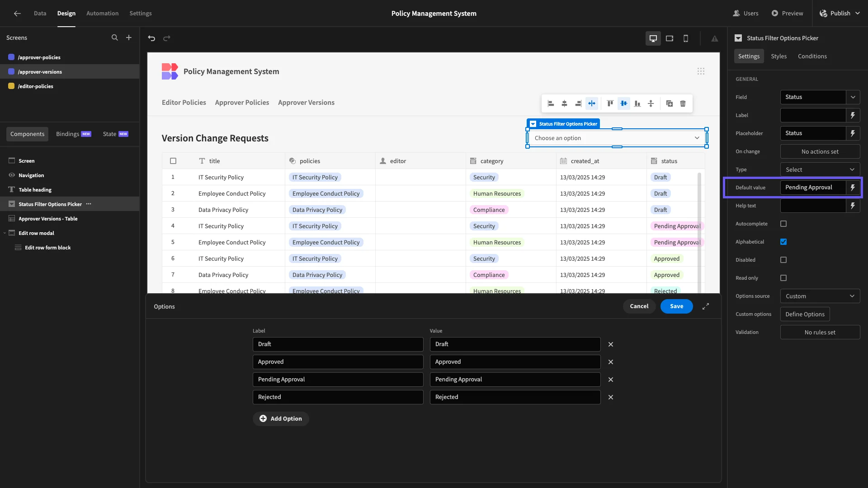The image size is (868, 488).
Task: Align component left in the toolbar
Action: pyautogui.click(x=551, y=103)
